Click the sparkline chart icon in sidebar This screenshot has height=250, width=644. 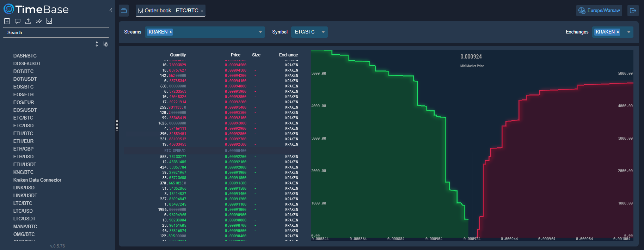pos(39,21)
